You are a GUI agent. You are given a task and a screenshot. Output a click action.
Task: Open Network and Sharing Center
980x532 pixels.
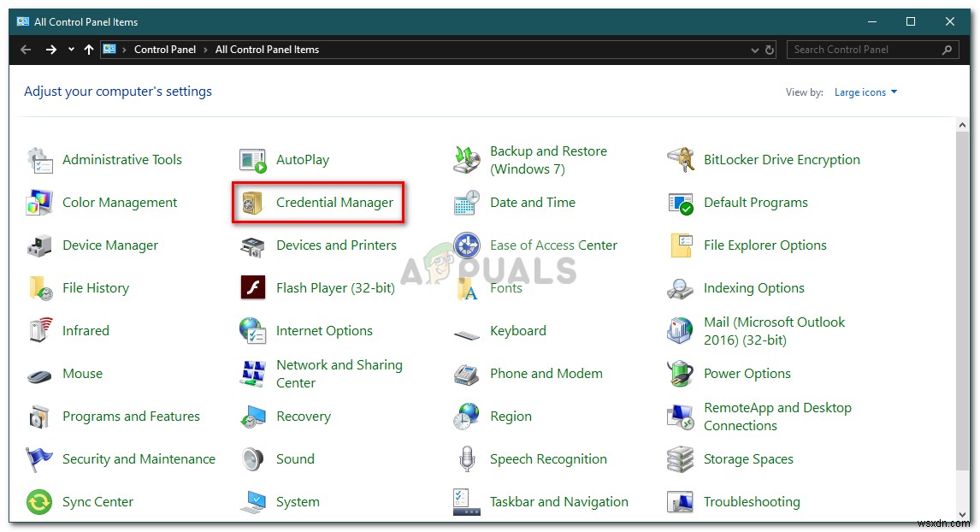pos(339,374)
